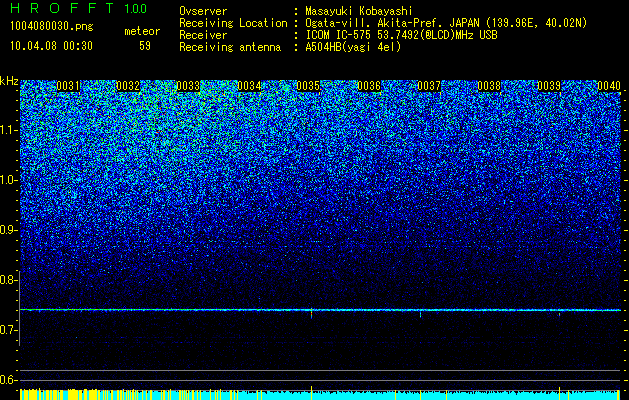Image resolution: width=629 pixels, height=400 pixels.
Task: Click the faint echo near 0039
Action: tap(559, 314)
